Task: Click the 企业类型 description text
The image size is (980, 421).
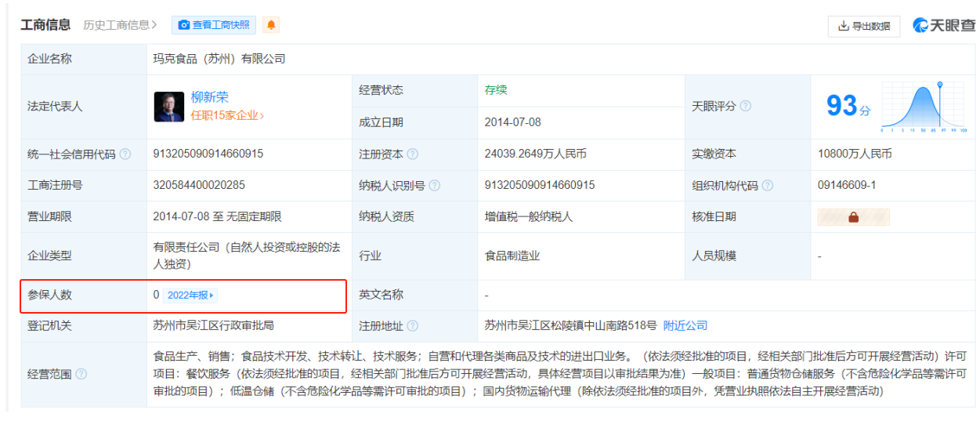Action: point(248,256)
